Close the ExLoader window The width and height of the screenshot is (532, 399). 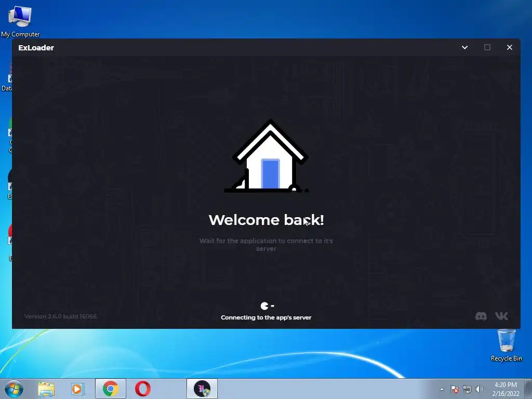(510, 47)
